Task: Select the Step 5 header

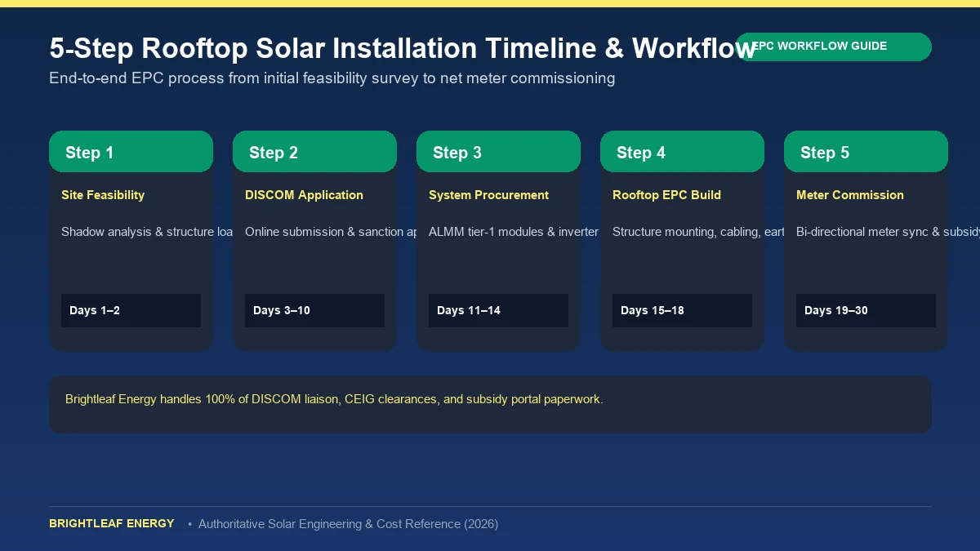Action: pos(866,152)
